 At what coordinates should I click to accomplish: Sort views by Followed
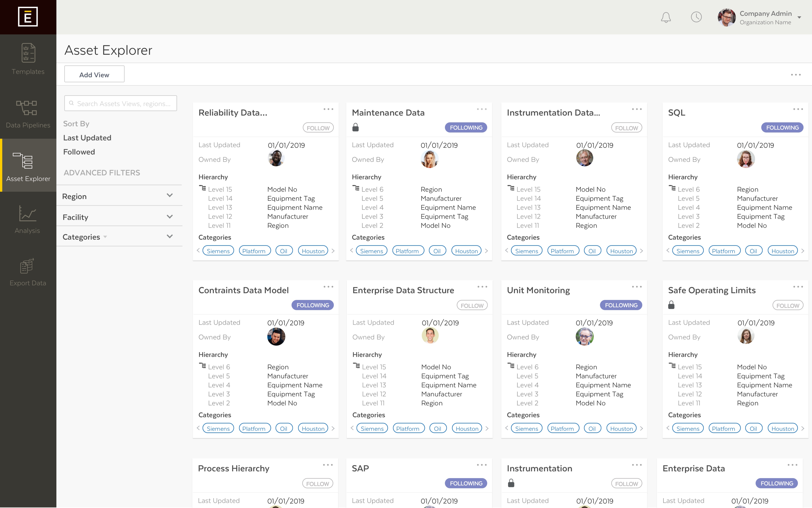coord(79,152)
